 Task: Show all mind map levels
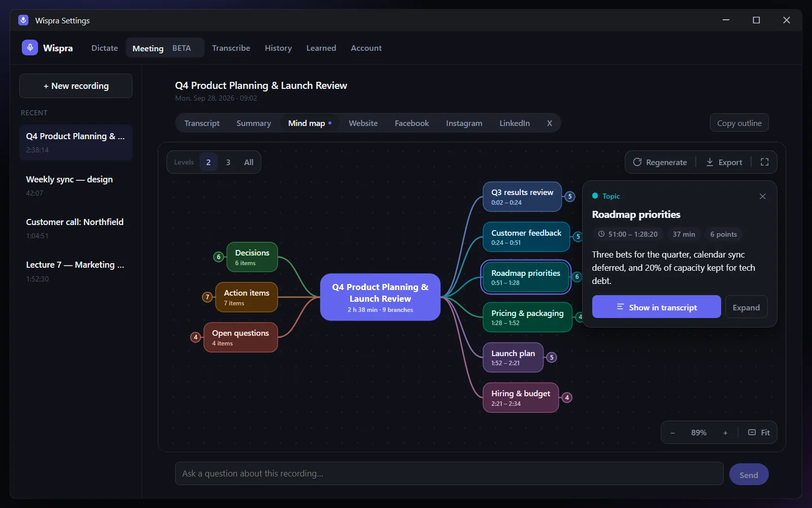click(249, 162)
